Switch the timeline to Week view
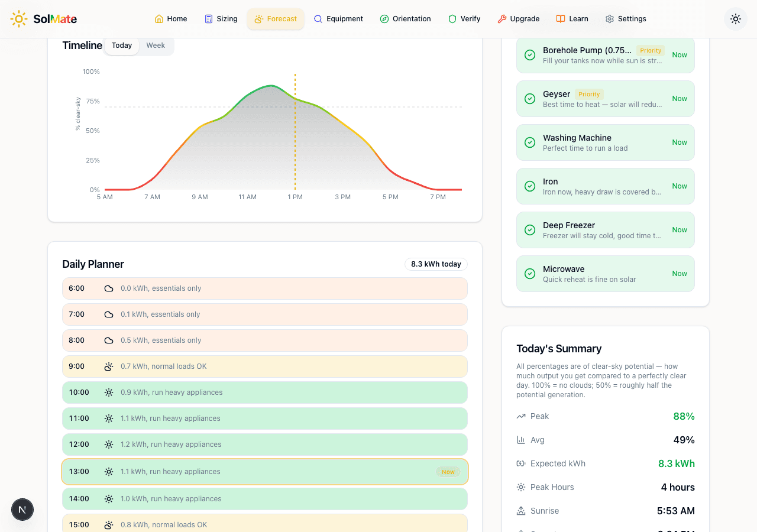Screen dimensions: 757x532 156,46
